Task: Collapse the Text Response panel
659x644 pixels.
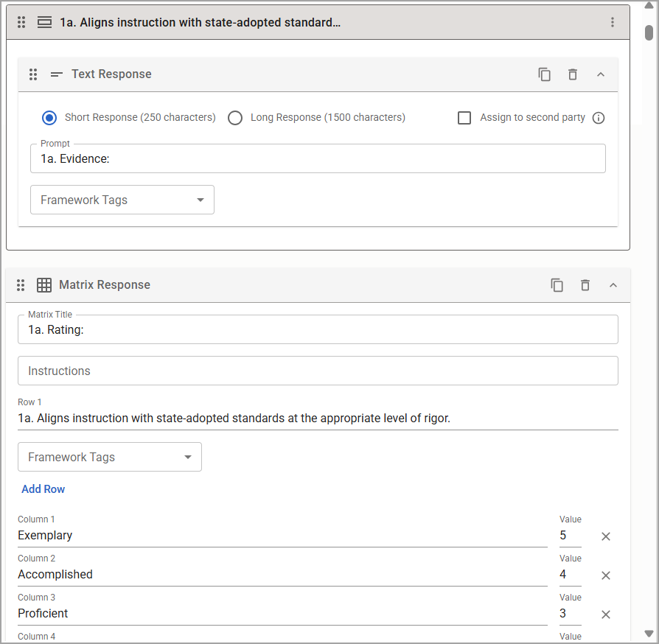Action: [601, 74]
